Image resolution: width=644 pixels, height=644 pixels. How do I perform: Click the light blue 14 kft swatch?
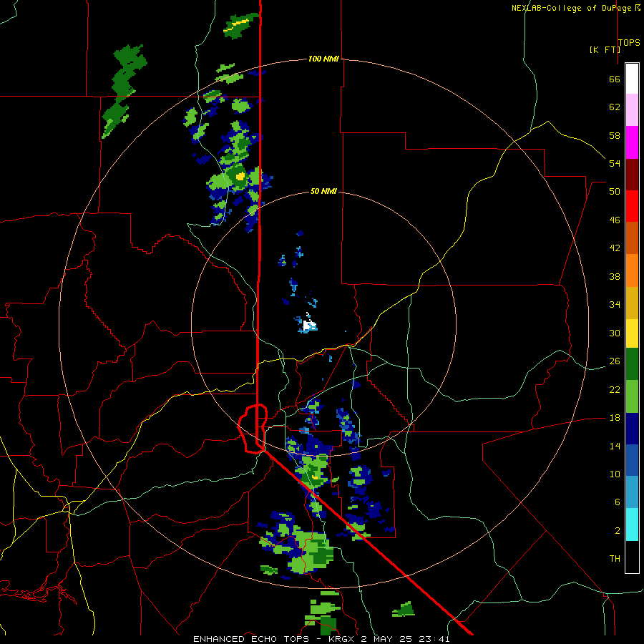632,492
